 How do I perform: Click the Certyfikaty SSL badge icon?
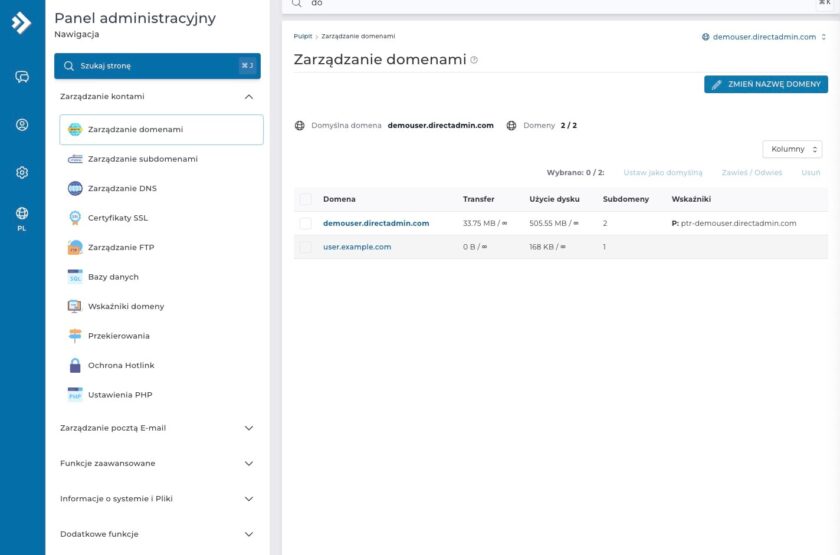point(75,218)
